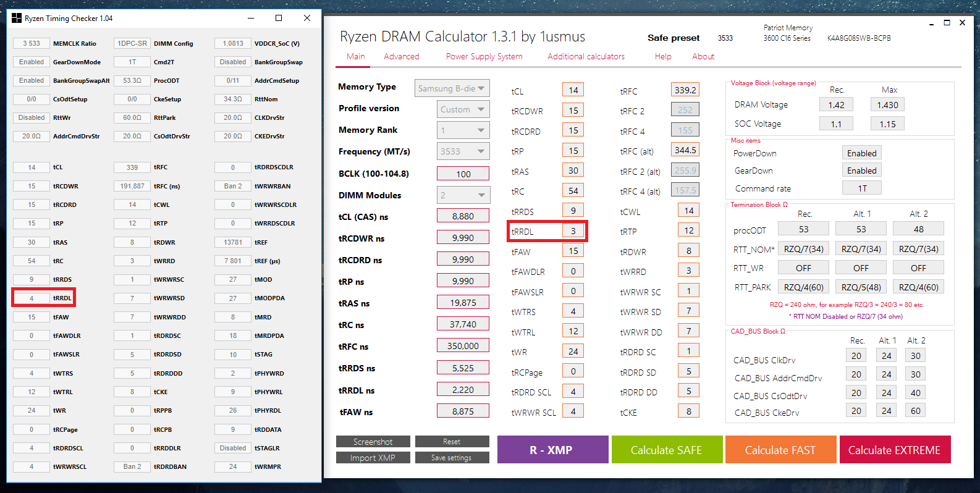Click the tRAS value 30 in DRAM Calculator
The width and height of the screenshot is (980, 493).
(x=573, y=171)
